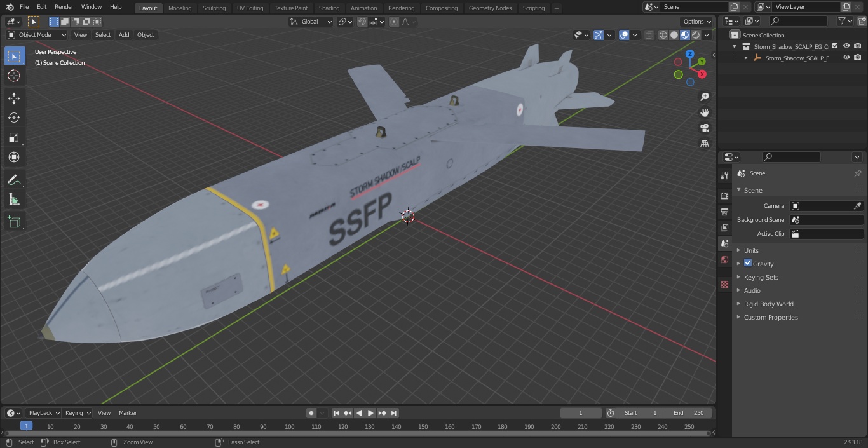Click the camera eyedropper icon

point(857,206)
